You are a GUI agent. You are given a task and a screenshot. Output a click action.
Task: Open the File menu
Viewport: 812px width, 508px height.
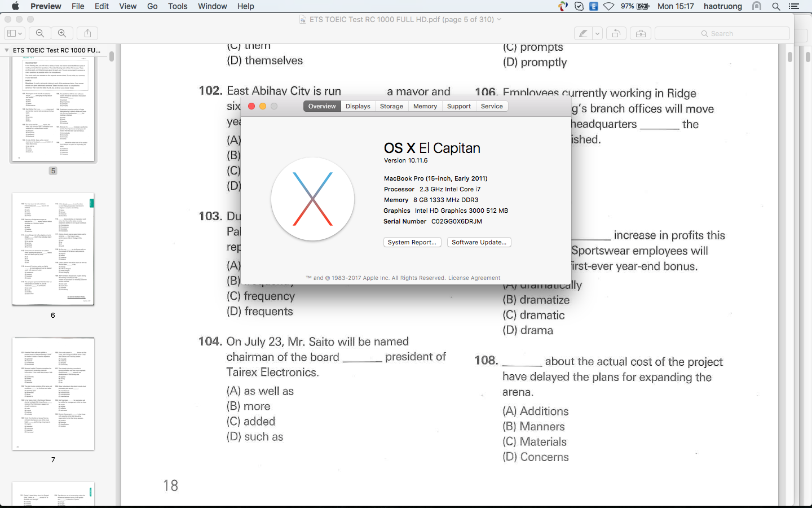(x=78, y=6)
